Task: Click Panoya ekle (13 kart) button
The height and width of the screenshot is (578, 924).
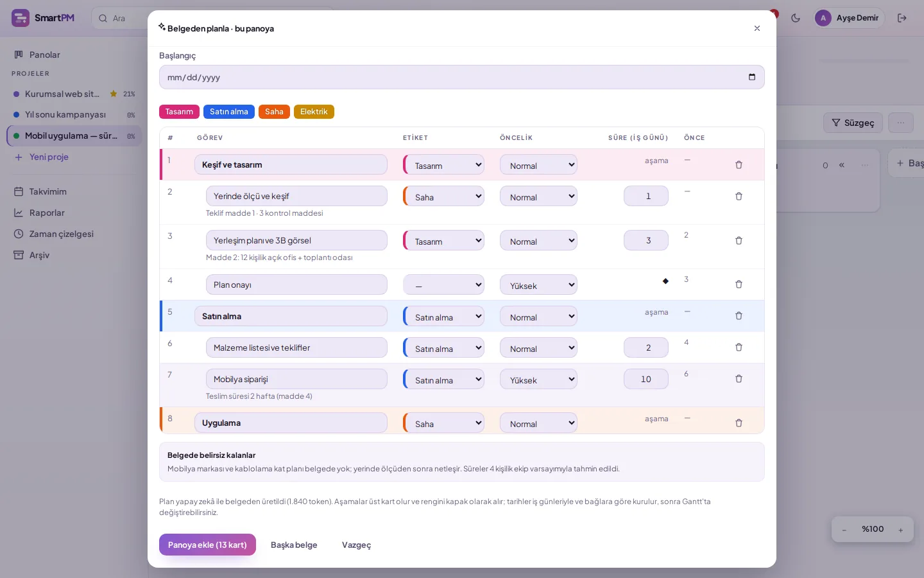Action: pos(207,545)
